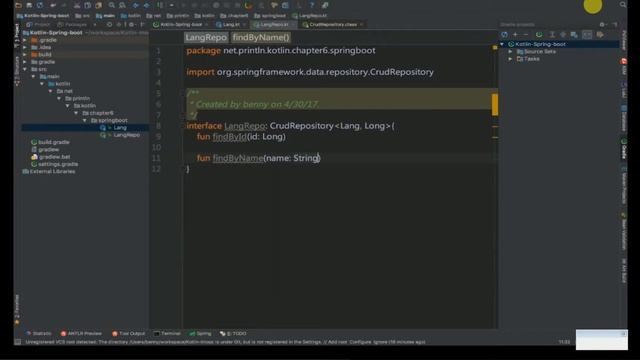Click LangRepo breadcrumb above the editor
Image resolution: width=640 pixels, height=360 pixels.
(206, 37)
